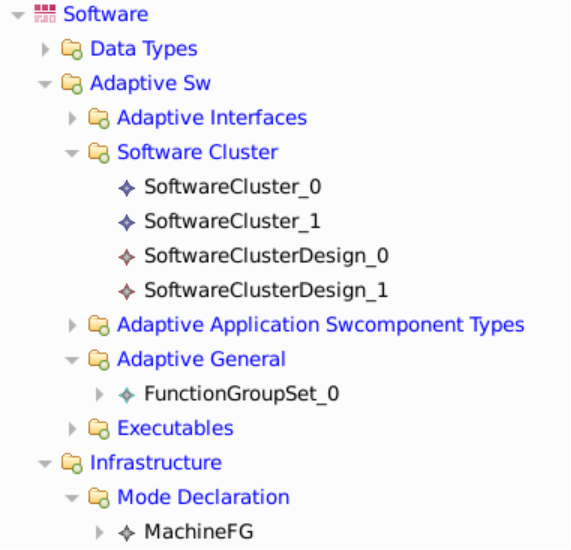The width and height of the screenshot is (571, 550).
Task: Click the SoftwareCluster_1 blue star icon
Action: point(127,223)
